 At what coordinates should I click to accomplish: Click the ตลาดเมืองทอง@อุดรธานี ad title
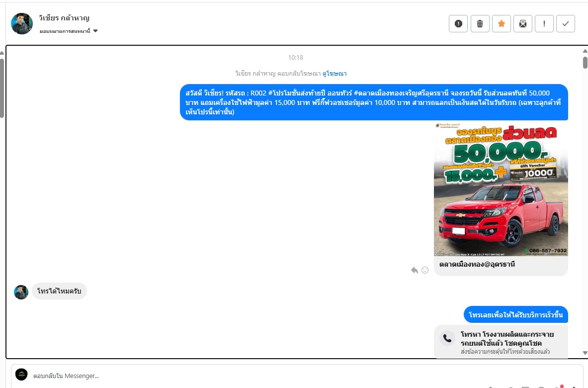coord(477,264)
